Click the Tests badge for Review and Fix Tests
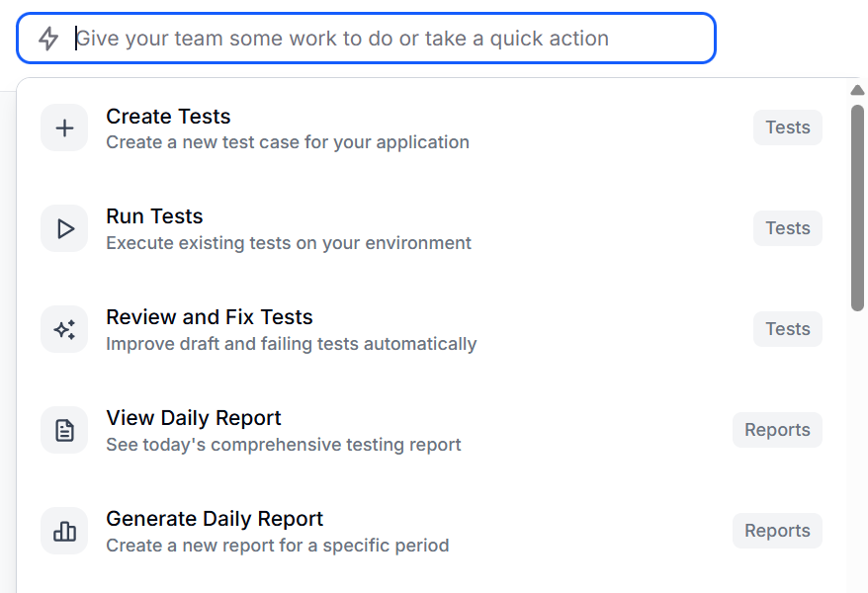 point(787,329)
